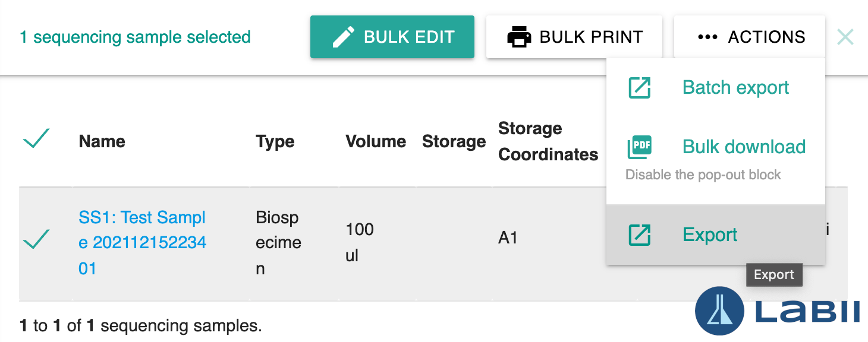The height and width of the screenshot is (342, 868).
Task: Sort by the Volume column header
Action: pos(376,141)
